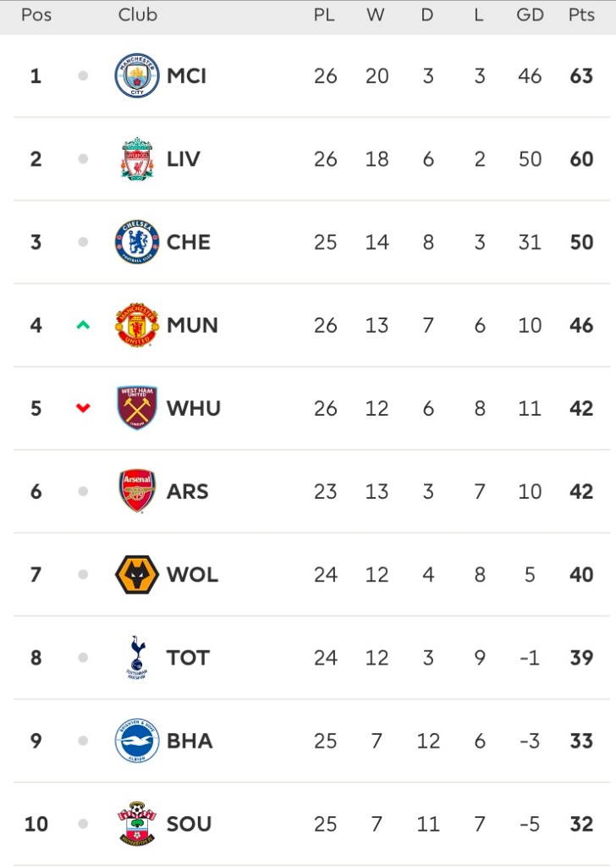
Task: Click the red down arrow beside WHU
Action: tap(83, 408)
